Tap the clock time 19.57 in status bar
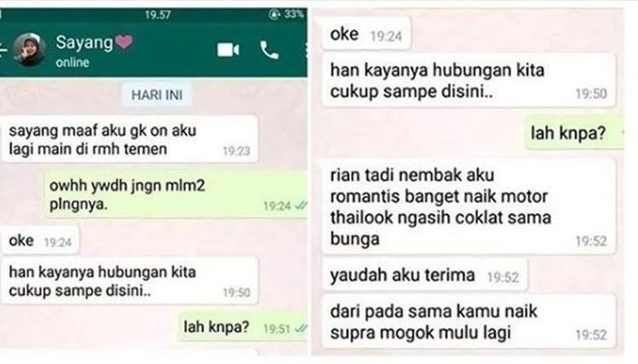 click(x=158, y=15)
